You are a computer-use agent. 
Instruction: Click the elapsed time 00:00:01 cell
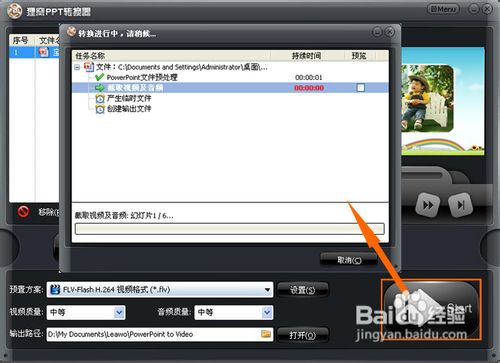309,77
